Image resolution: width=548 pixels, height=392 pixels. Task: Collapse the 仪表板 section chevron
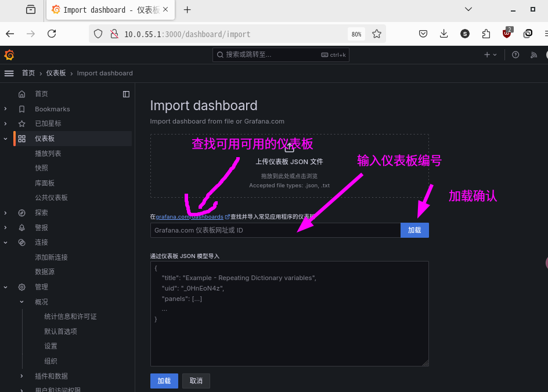[5, 139]
